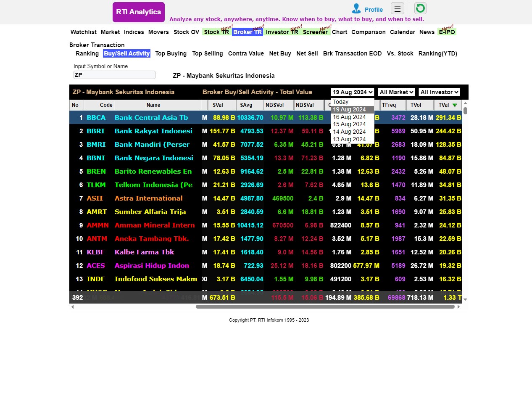Switch to the Top Buying sub-tab

click(171, 53)
